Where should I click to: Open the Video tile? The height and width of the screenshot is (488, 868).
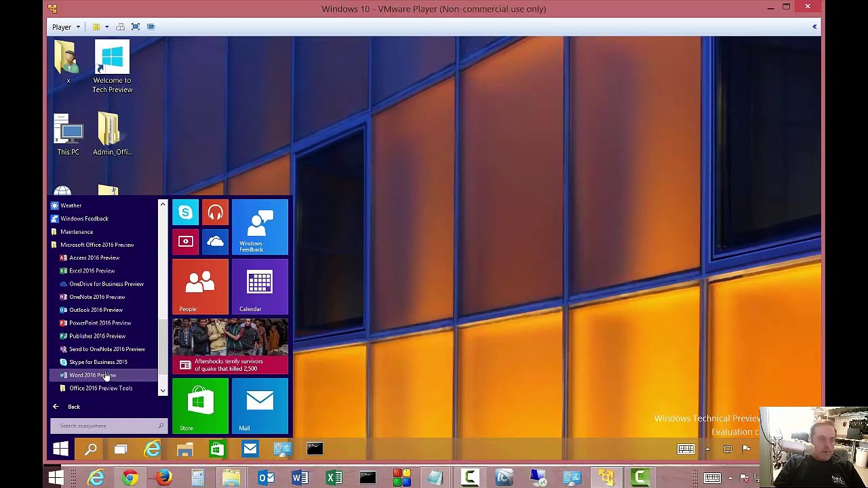pyautogui.click(x=185, y=242)
